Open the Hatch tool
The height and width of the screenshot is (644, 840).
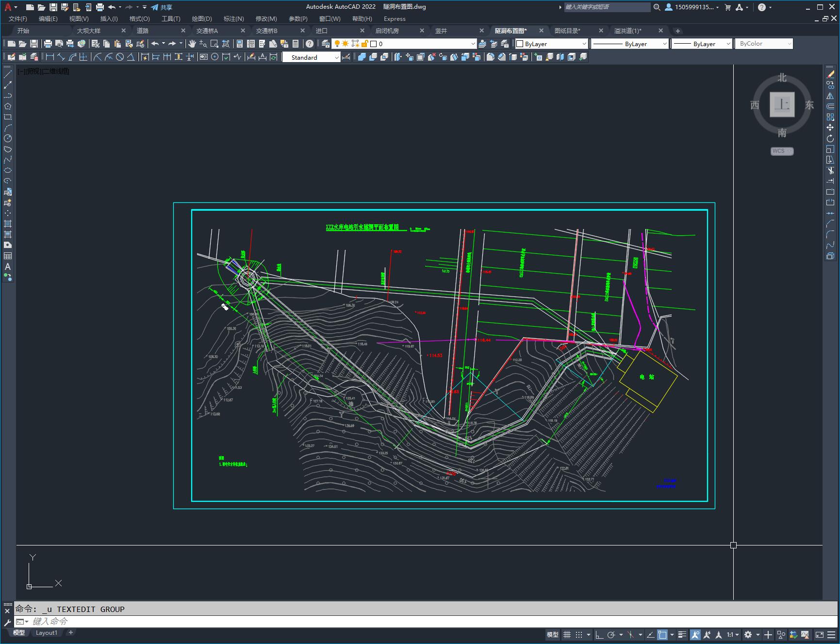[x=8, y=224]
